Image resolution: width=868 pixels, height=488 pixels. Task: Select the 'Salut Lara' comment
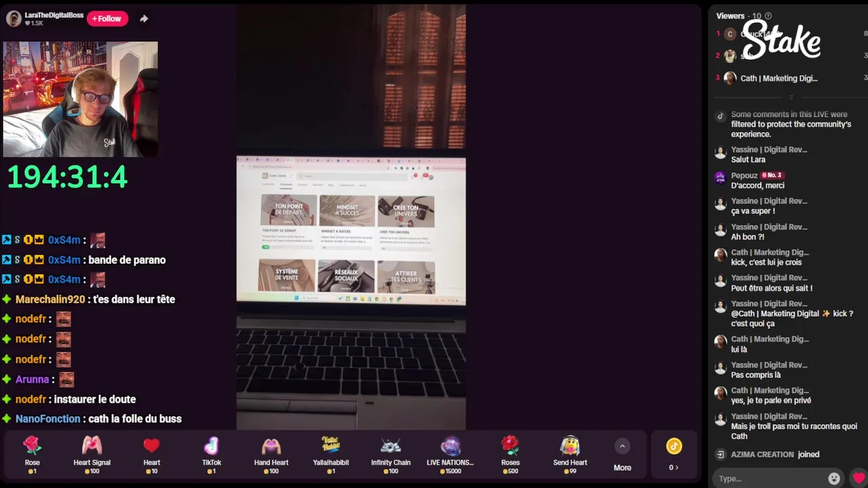click(748, 160)
